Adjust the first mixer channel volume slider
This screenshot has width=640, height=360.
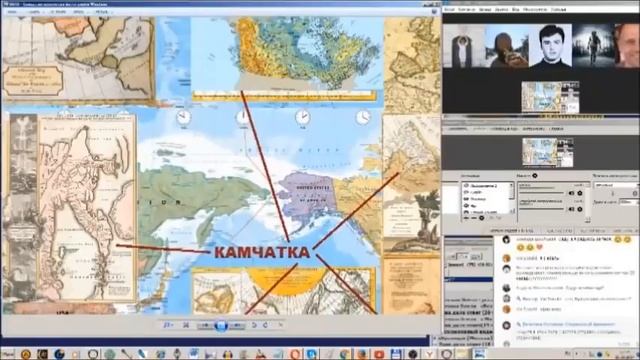(x=542, y=193)
